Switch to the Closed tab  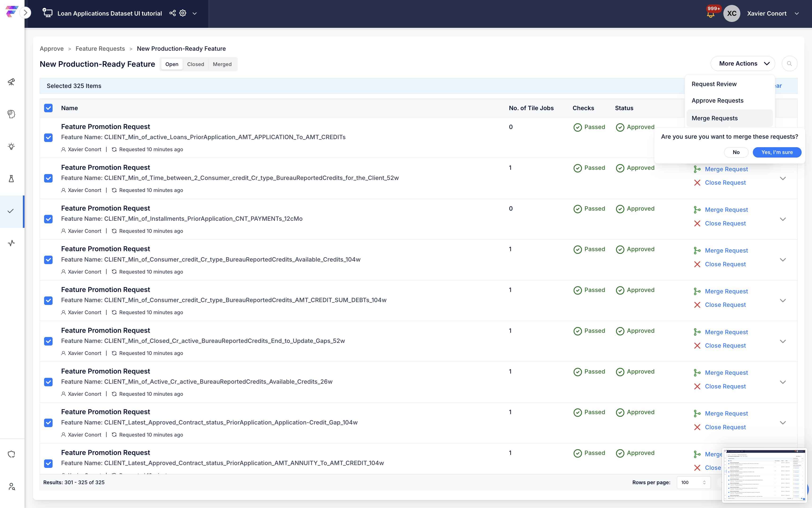click(195, 64)
